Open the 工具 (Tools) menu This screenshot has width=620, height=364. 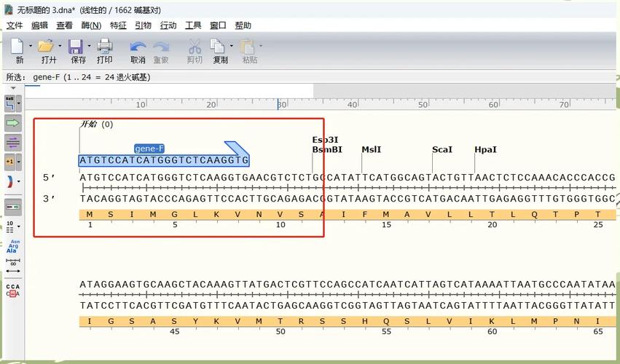193,25
